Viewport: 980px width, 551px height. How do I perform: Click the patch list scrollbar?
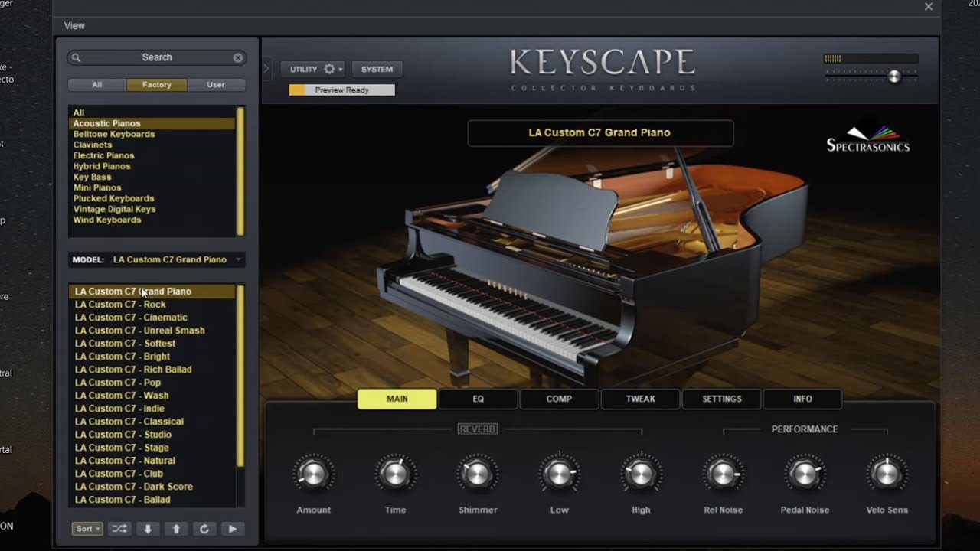coord(240,375)
